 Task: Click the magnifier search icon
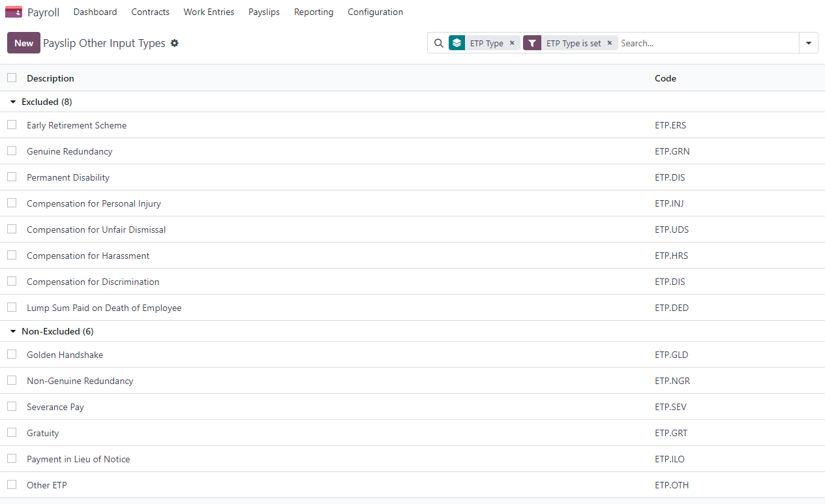click(x=439, y=43)
